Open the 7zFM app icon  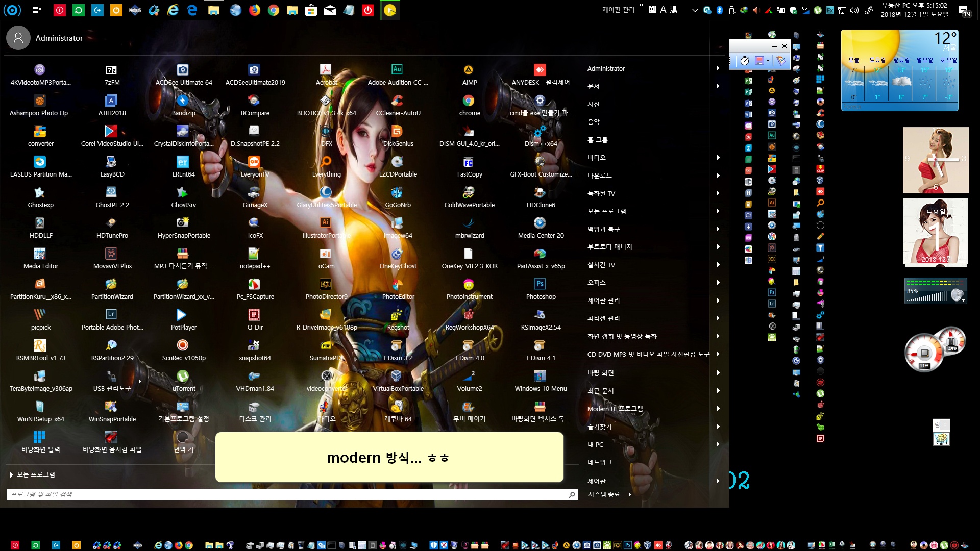coord(111,70)
